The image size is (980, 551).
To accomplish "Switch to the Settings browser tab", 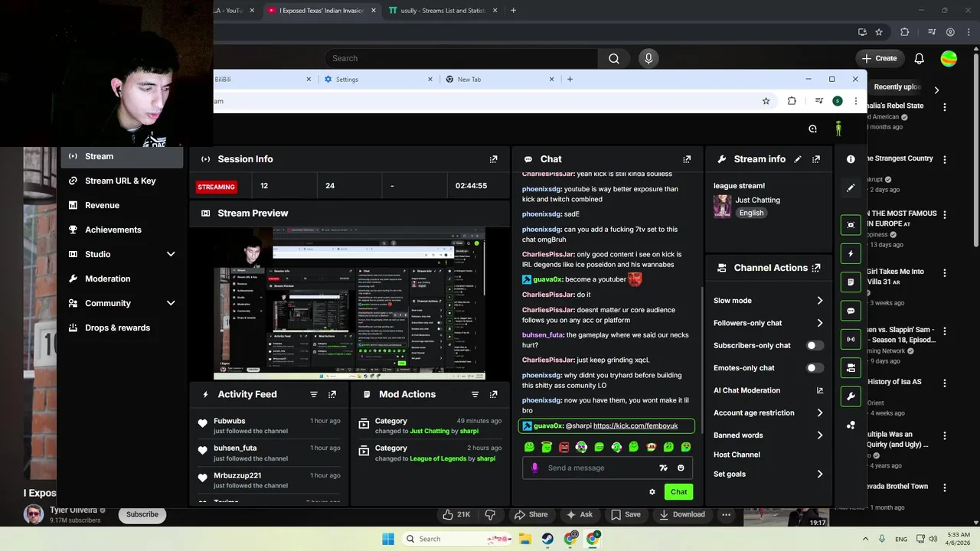I will tap(379, 79).
